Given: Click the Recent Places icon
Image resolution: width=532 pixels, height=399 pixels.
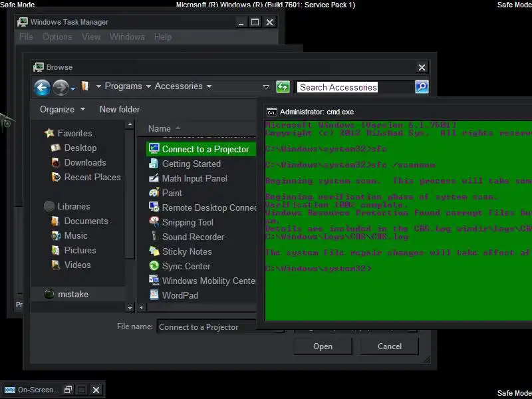Looking at the screenshot, I should tap(56, 177).
